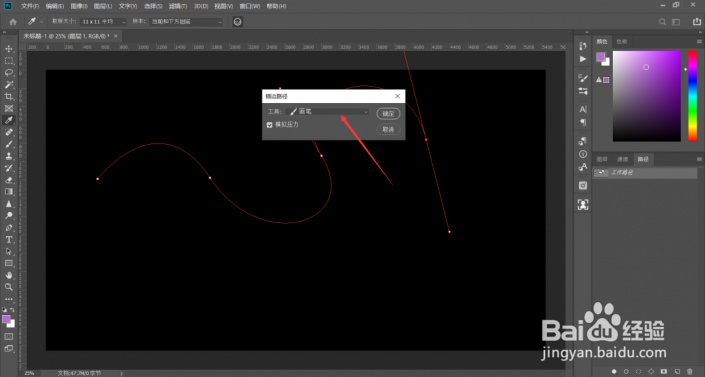The width and height of the screenshot is (705, 377).
Task: Select the Gradient tool
Action: tap(9, 192)
